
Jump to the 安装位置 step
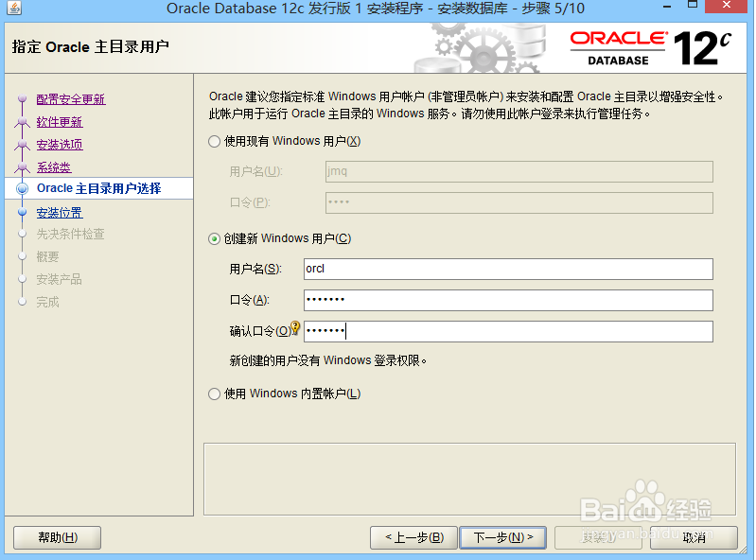(60, 213)
